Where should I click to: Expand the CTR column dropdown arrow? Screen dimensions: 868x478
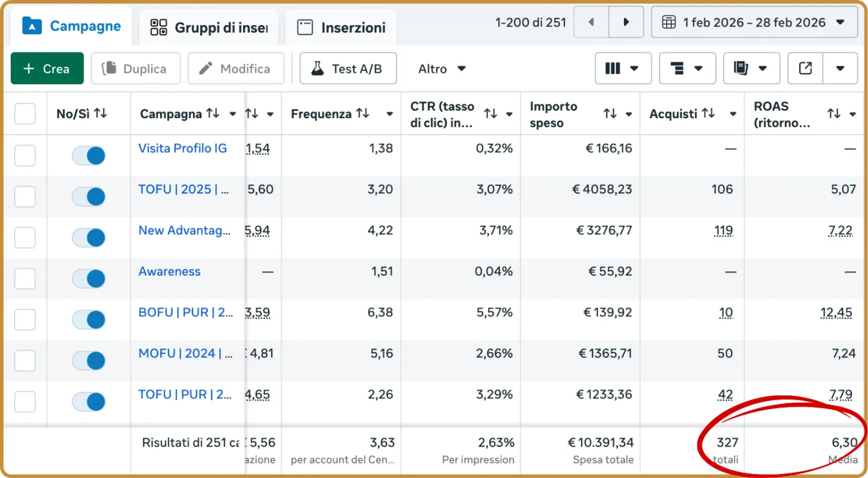(509, 114)
